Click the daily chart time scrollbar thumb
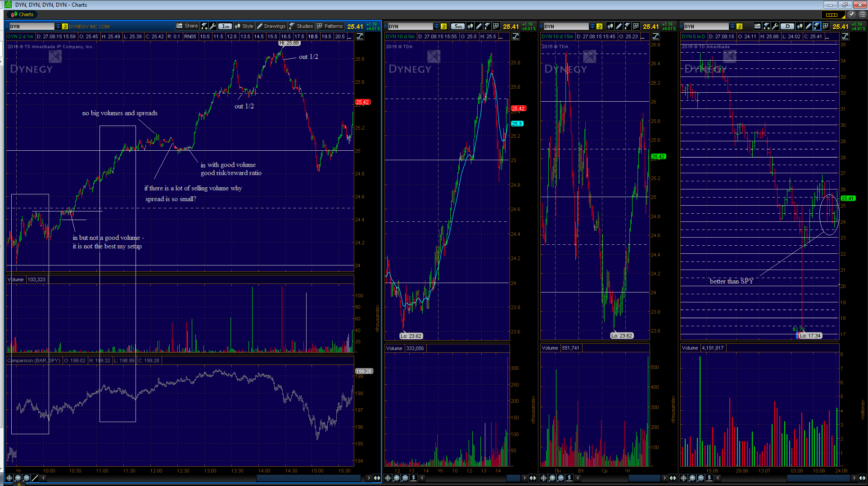Screen dimensions: 868x486 818,478
